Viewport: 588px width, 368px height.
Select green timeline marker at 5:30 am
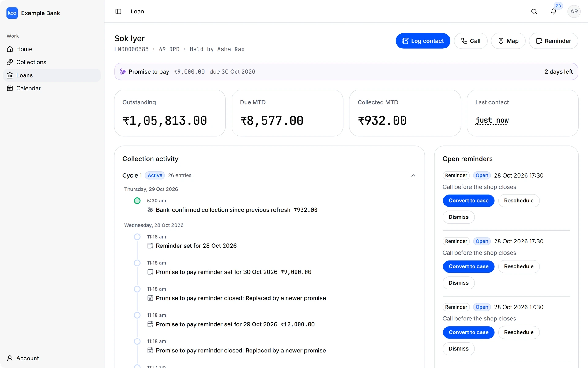pyautogui.click(x=137, y=201)
